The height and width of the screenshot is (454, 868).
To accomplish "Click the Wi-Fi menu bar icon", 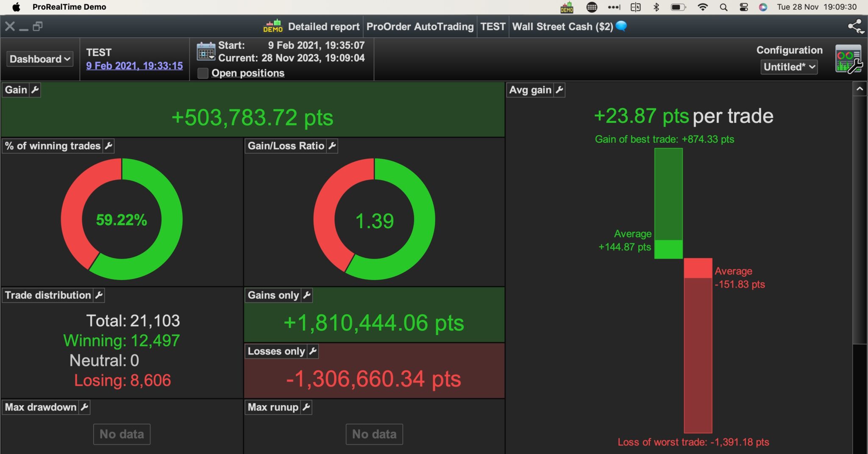I will [x=703, y=7].
